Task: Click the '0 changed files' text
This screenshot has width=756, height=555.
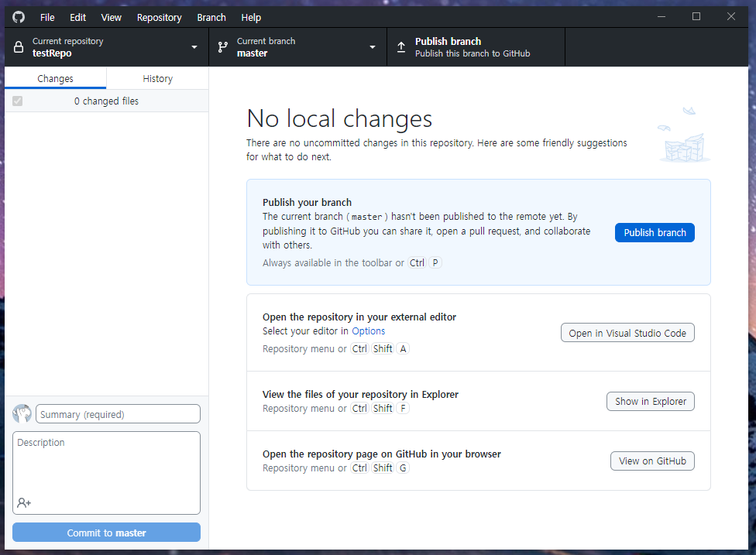Action: coord(106,101)
